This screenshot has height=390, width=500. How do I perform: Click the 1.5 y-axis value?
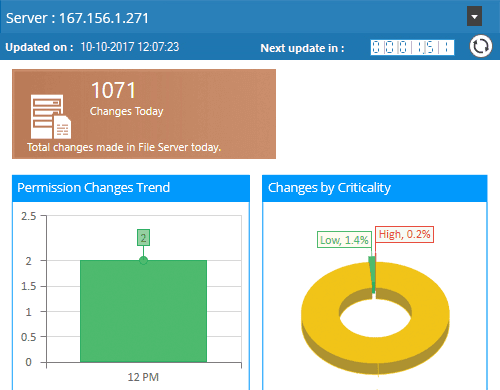click(29, 286)
